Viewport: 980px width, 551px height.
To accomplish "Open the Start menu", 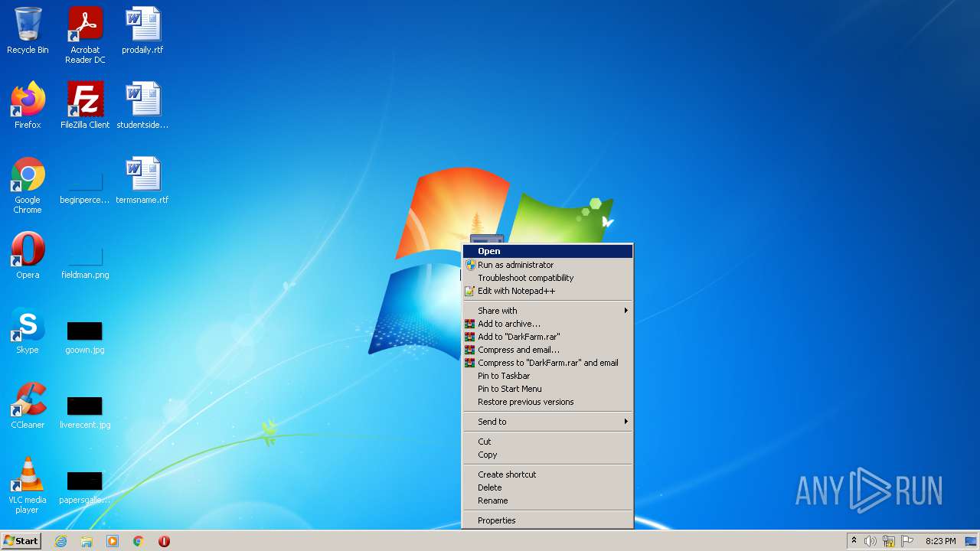I will (x=21, y=541).
